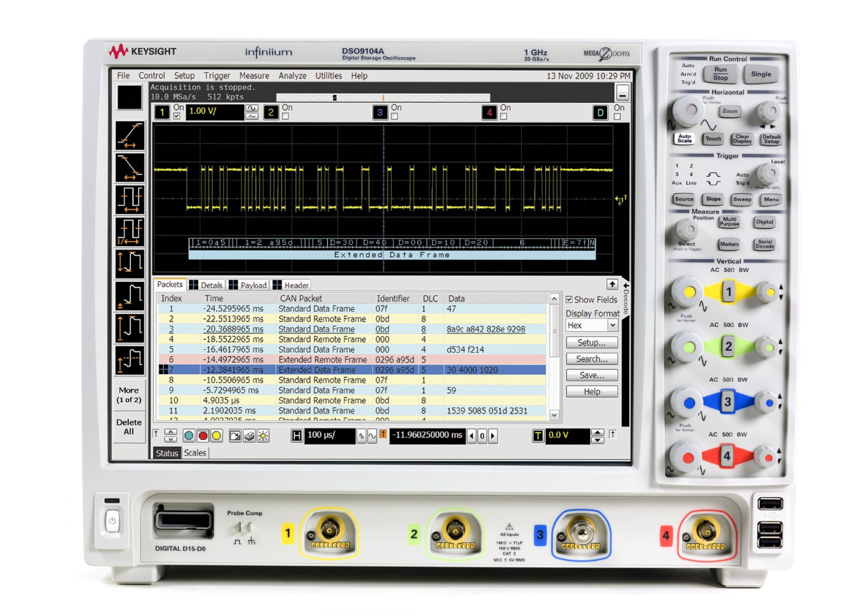This screenshot has height=616, width=856.
Task: Increase horizontal timebase with expanded waveform button
Action: pos(371,436)
